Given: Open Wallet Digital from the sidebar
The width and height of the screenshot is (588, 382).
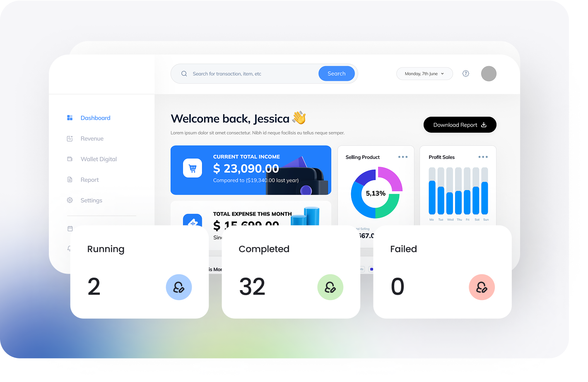Looking at the screenshot, I should (99, 159).
